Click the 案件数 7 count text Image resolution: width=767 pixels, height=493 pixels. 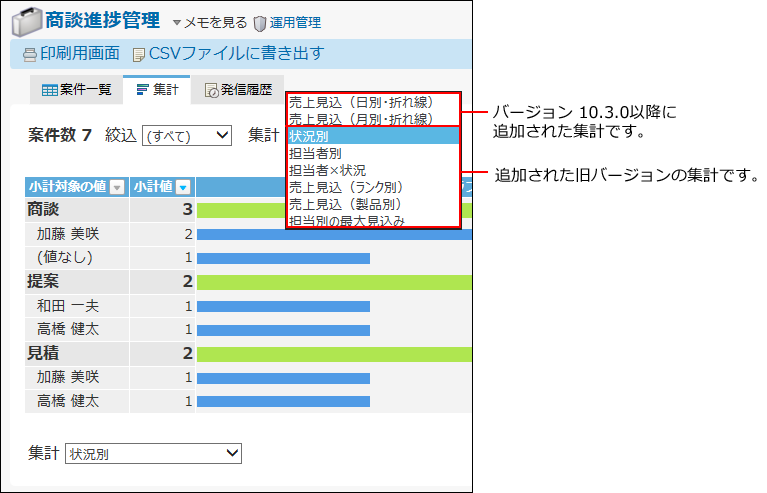tap(60, 135)
